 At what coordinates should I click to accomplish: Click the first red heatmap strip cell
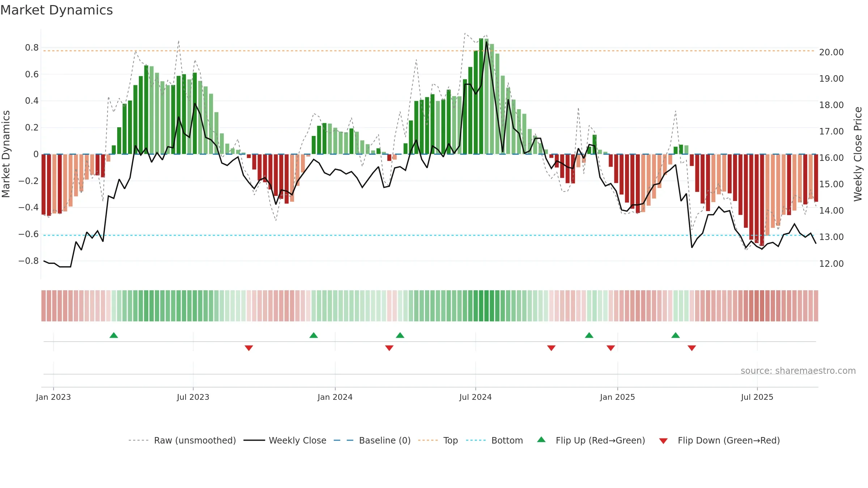coord(43,305)
